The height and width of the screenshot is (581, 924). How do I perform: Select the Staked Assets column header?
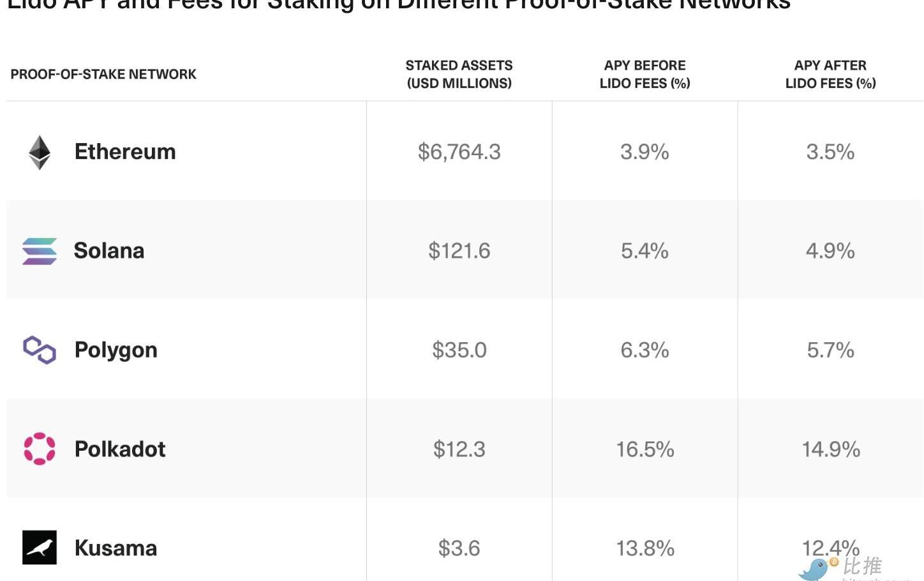pyautogui.click(x=459, y=74)
